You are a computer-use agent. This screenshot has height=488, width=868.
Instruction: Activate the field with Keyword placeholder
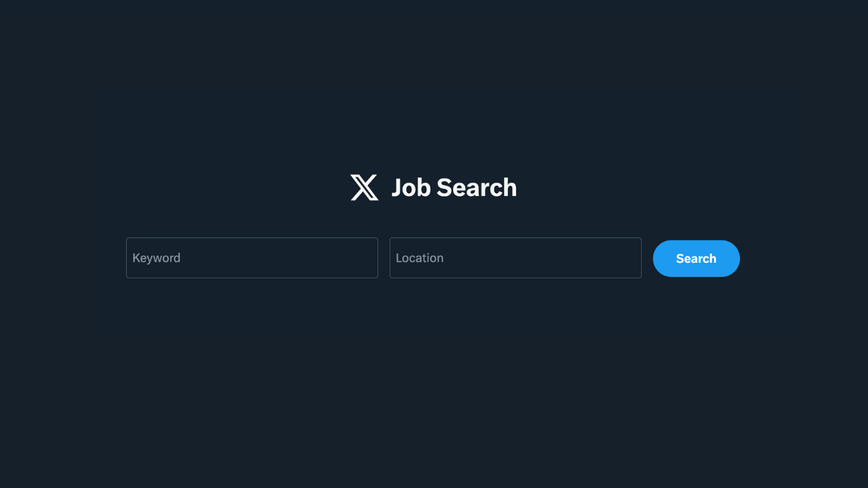(252, 258)
